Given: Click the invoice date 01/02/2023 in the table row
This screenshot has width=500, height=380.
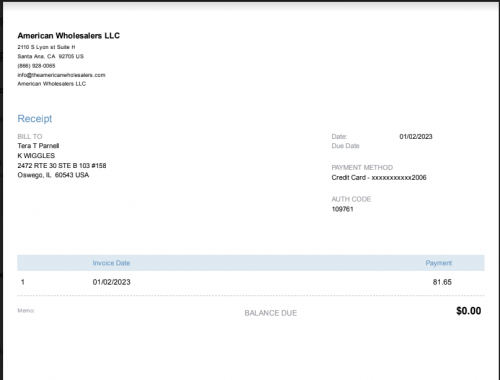Looking at the screenshot, I should coord(111,282).
